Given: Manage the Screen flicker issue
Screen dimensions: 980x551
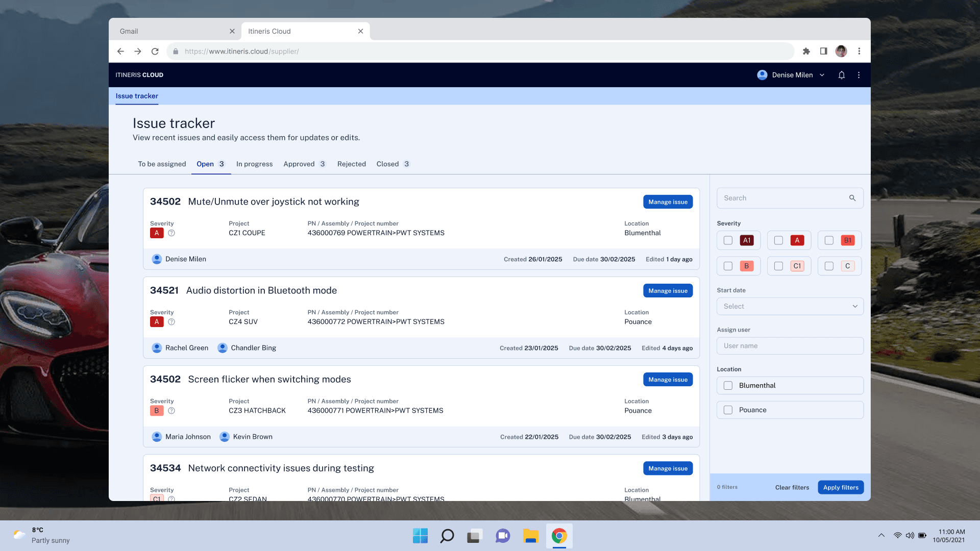Looking at the screenshot, I should tap(668, 380).
